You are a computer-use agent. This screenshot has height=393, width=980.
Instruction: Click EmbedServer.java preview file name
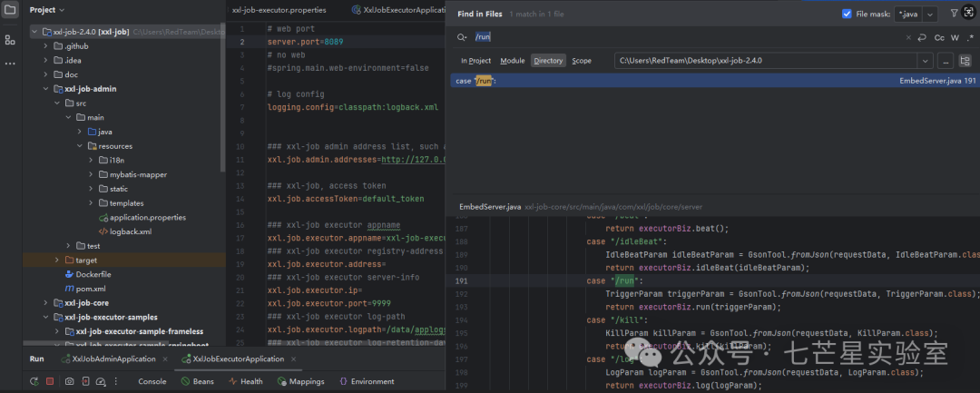490,206
